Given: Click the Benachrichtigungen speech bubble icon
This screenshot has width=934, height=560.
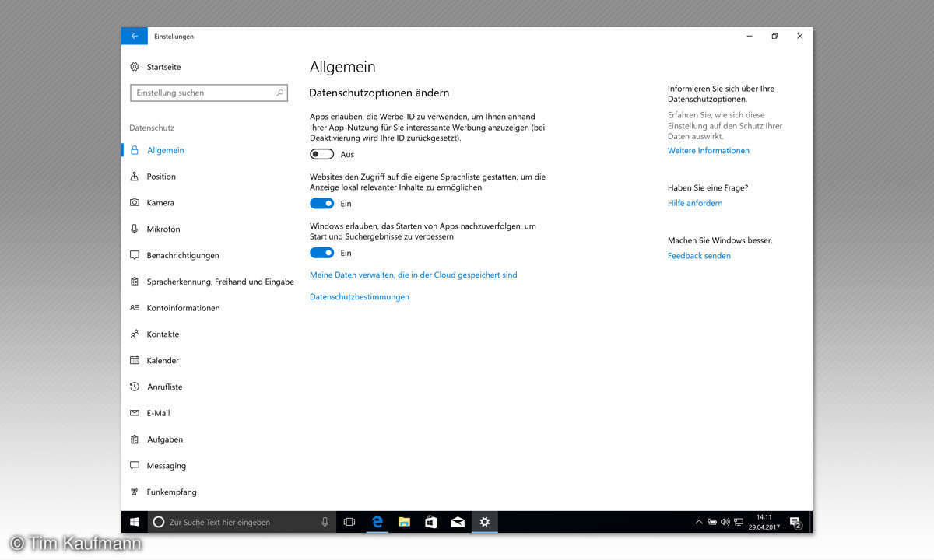Looking at the screenshot, I should point(135,255).
